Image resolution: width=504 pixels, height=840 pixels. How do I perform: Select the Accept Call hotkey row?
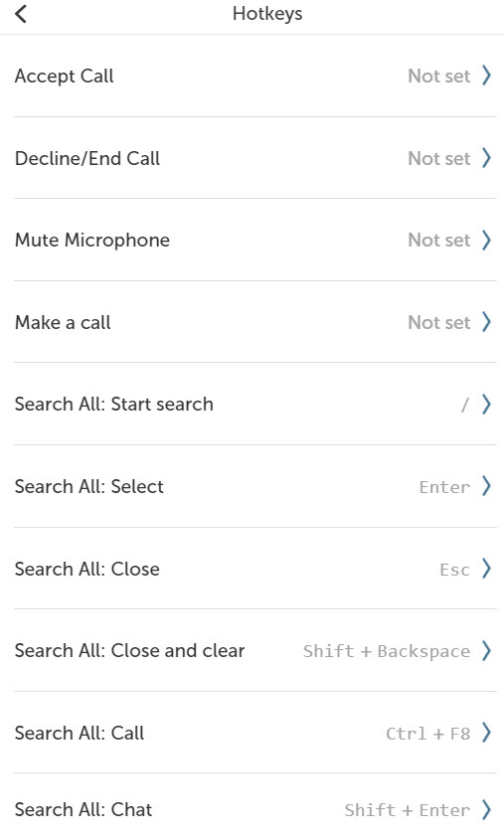pos(254,77)
